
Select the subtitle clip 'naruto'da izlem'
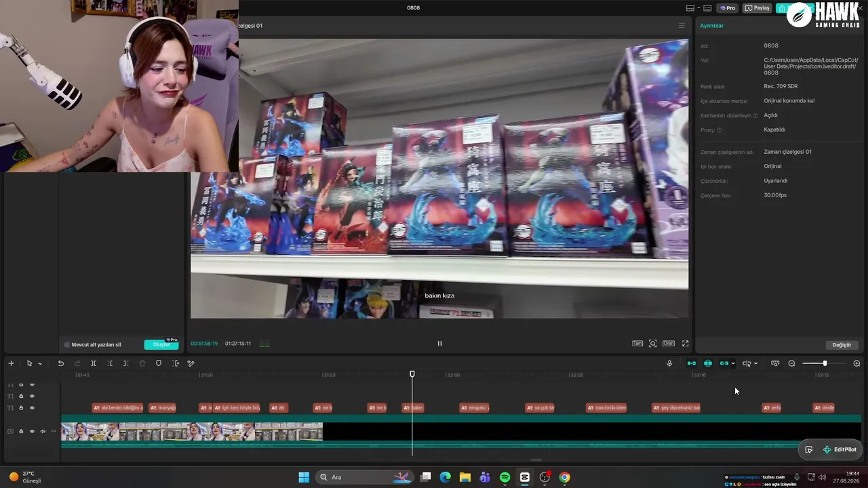tap(606, 408)
